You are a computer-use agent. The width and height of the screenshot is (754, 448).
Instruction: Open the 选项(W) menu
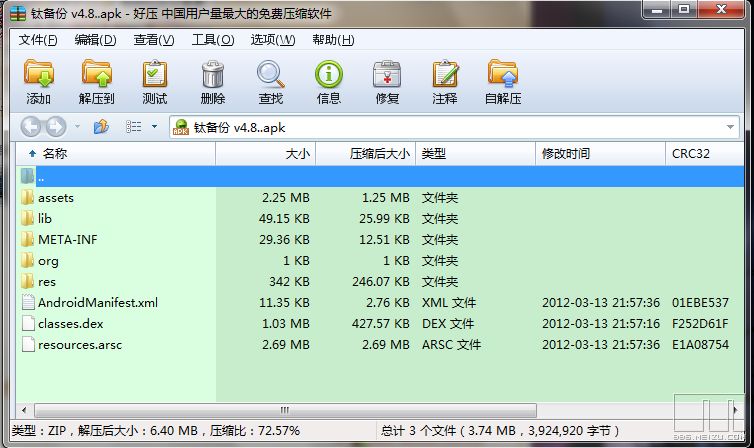tap(273, 40)
